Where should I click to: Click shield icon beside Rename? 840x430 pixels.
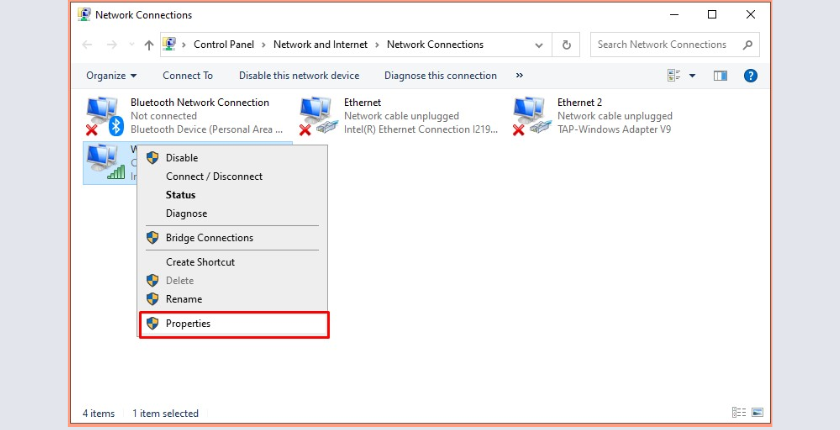pos(153,298)
